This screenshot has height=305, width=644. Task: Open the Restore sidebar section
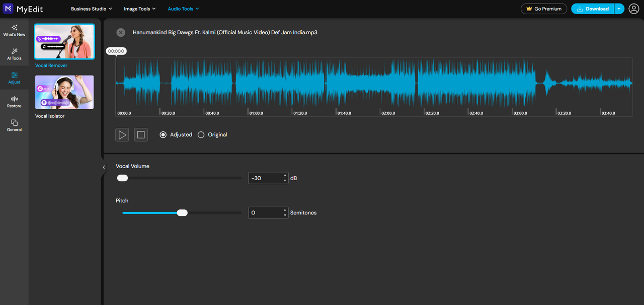coord(14,101)
